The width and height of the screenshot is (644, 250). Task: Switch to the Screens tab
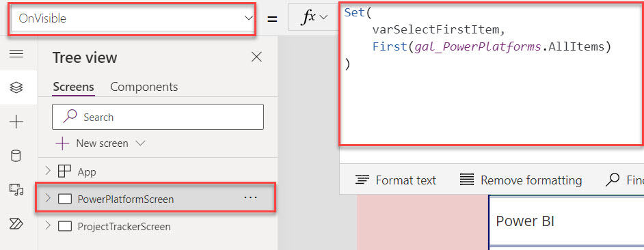tap(74, 87)
